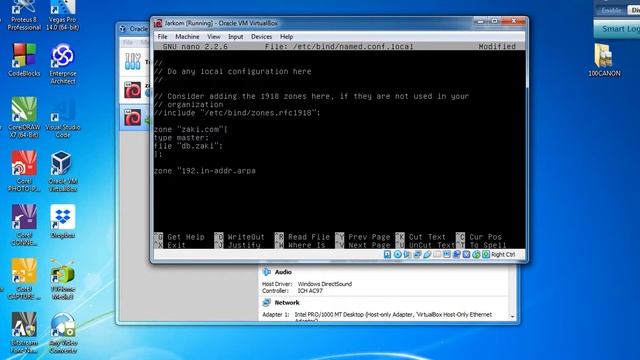Viewport: 640px width, 360px height.
Task: Click the file "db.zaki" line in nano
Action: point(188,146)
